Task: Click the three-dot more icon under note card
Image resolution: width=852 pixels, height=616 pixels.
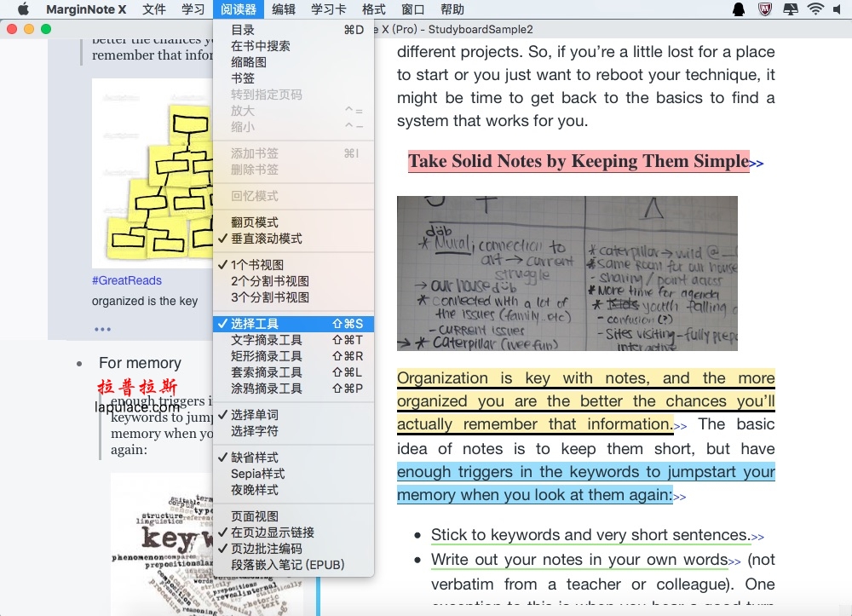Action: coord(102,329)
